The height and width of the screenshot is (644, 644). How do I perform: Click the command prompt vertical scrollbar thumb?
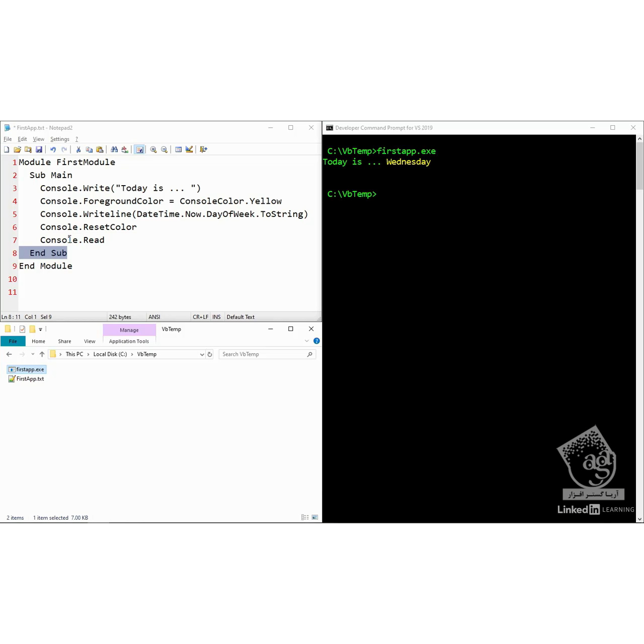639,166
